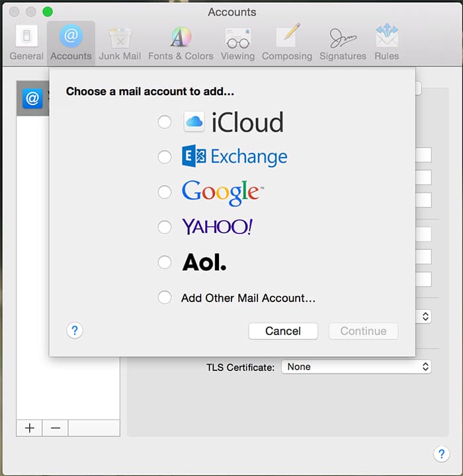Select the account in the sidebar list
The height and width of the screenshot is (476, 463).
point(33,99)
